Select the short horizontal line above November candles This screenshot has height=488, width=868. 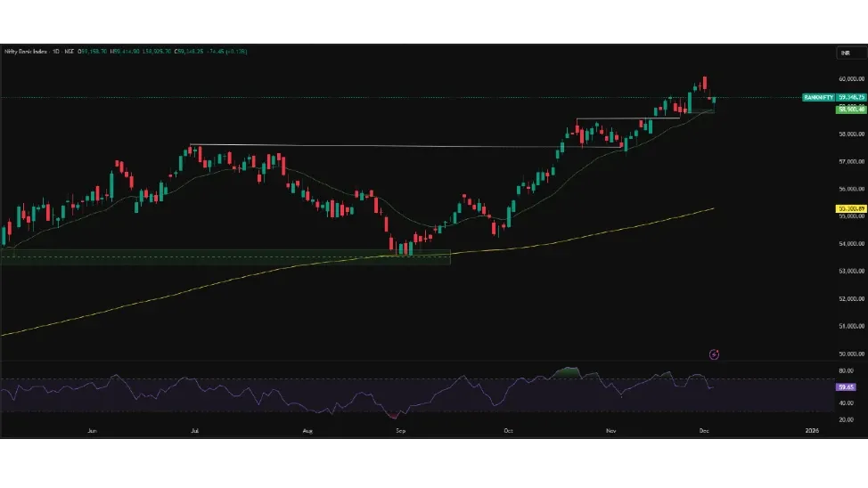[x=627, y=118]
